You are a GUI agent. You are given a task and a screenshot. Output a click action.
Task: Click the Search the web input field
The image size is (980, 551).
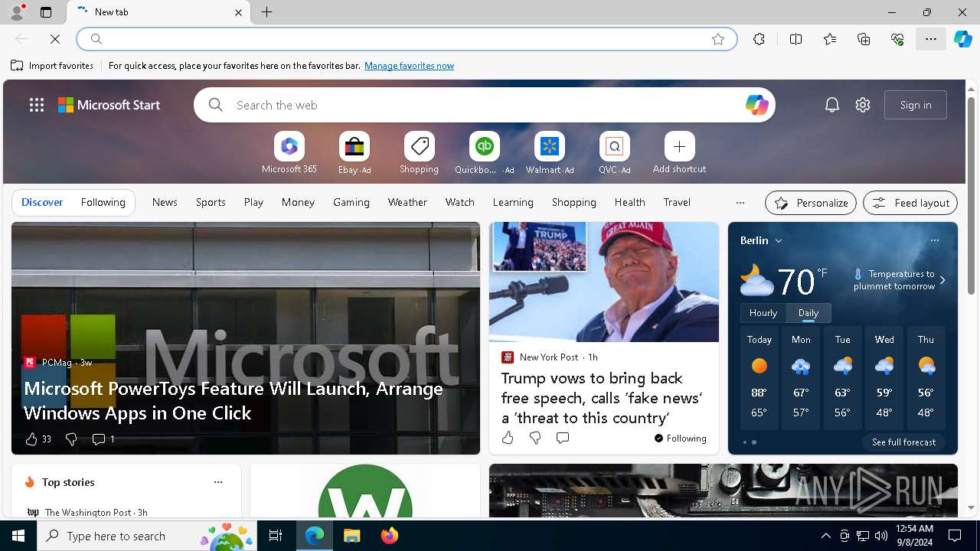[486, 105]
